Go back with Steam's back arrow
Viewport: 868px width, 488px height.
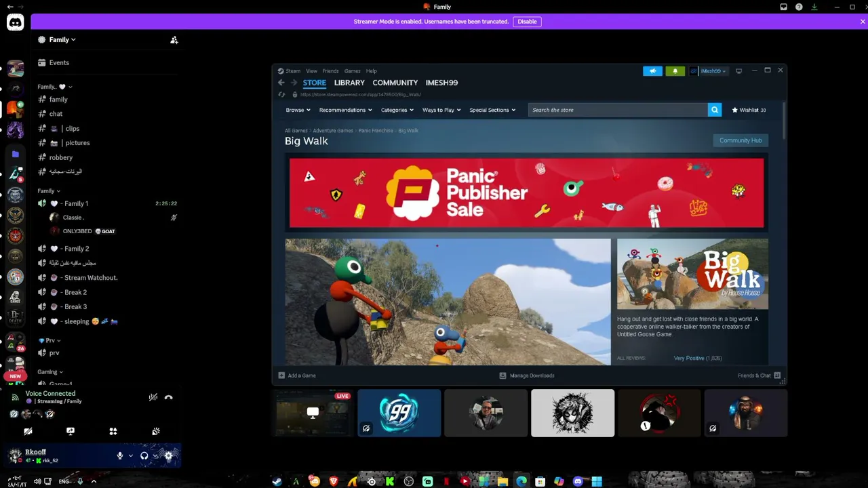(281, 83)
